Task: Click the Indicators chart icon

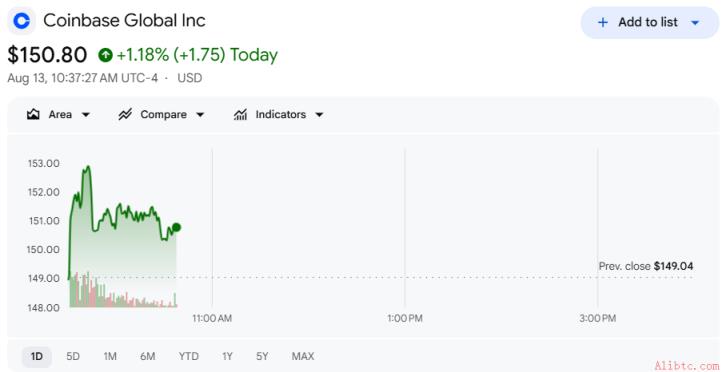Action: [x=240, y=114]
